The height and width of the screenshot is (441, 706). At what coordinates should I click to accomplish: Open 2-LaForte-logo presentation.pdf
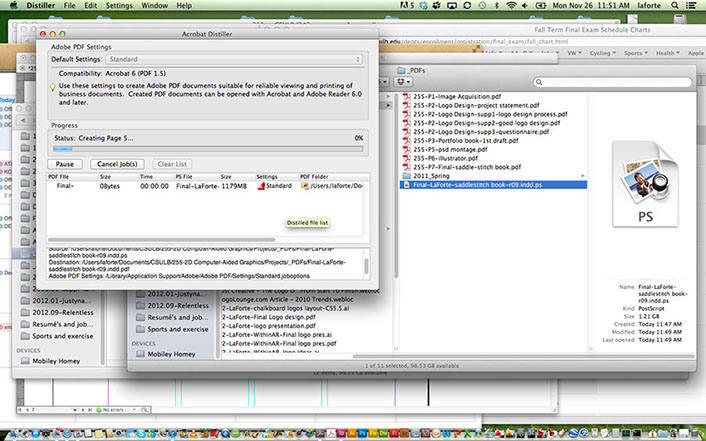point(269,326)
